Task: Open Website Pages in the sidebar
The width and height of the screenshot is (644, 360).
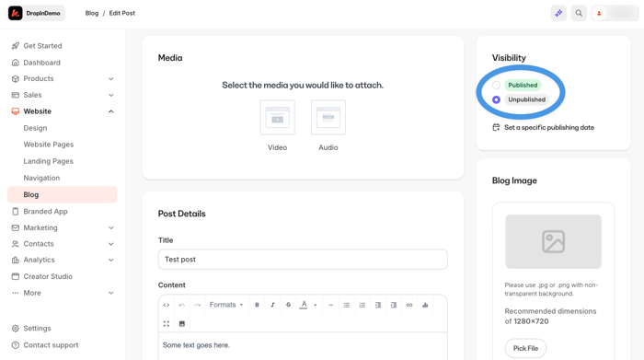Action: pos(49,145)
